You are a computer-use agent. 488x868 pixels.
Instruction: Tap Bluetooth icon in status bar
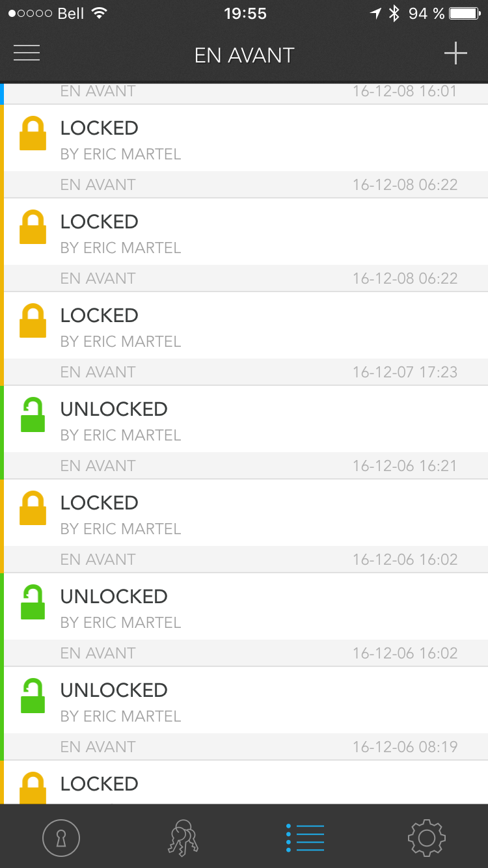(x=394, y=14)
